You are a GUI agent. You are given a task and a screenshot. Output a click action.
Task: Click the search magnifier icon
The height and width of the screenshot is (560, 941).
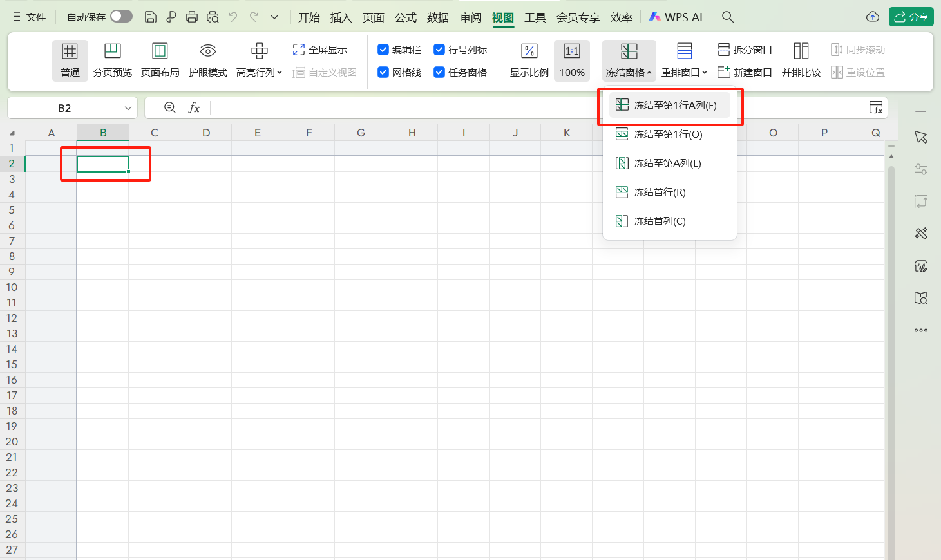click(728, 17)
